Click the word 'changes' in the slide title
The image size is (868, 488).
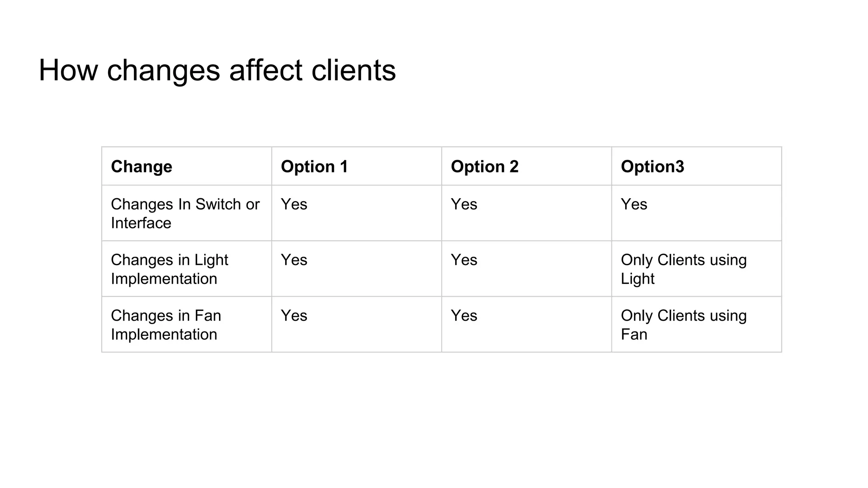(x=163, y=70)
